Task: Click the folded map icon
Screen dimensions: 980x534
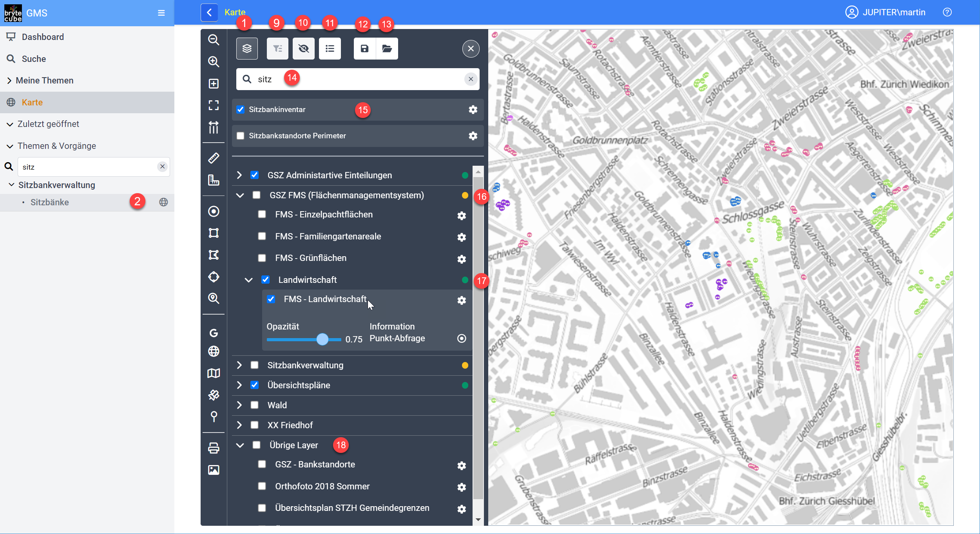Action: tap(214, 373)
